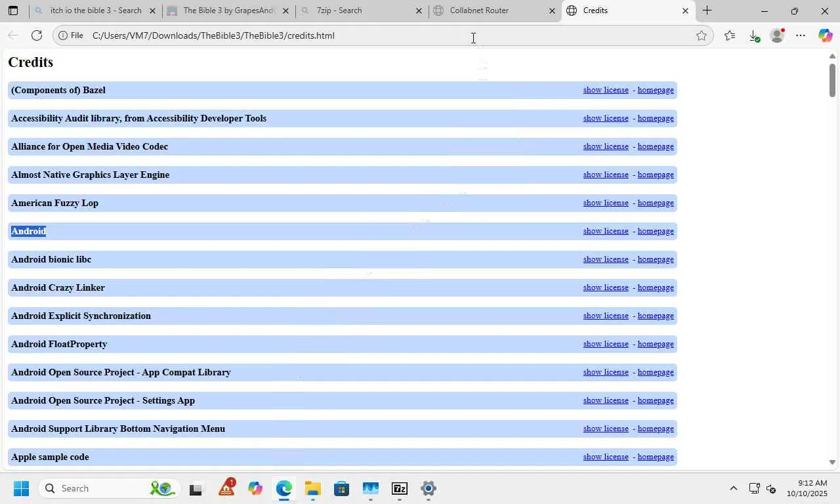The height and width of the screenshot is (504, 840).
Task: View site information for the file
Action: (71, 35)
